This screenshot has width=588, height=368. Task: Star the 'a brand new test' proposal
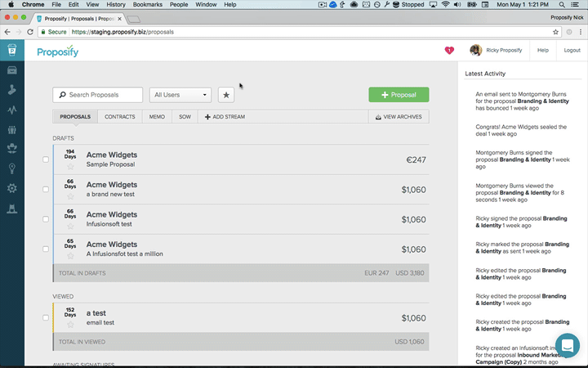70,196
